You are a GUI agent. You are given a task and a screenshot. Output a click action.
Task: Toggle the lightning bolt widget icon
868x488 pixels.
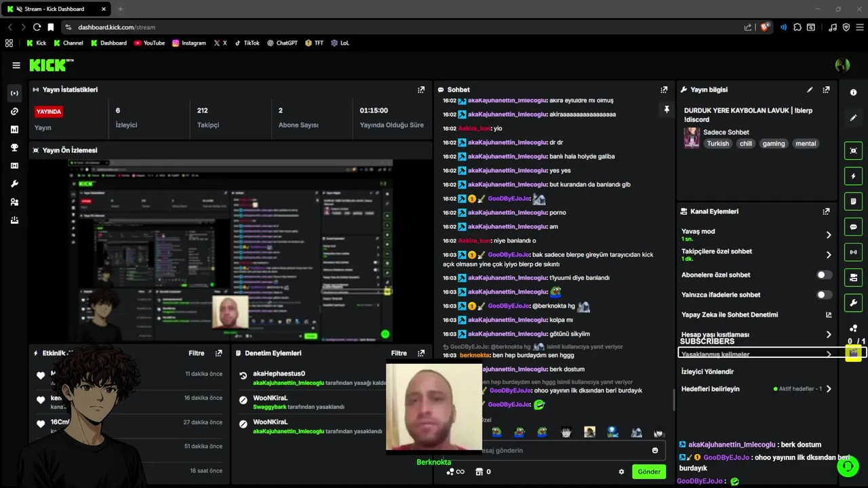point(853,176)
